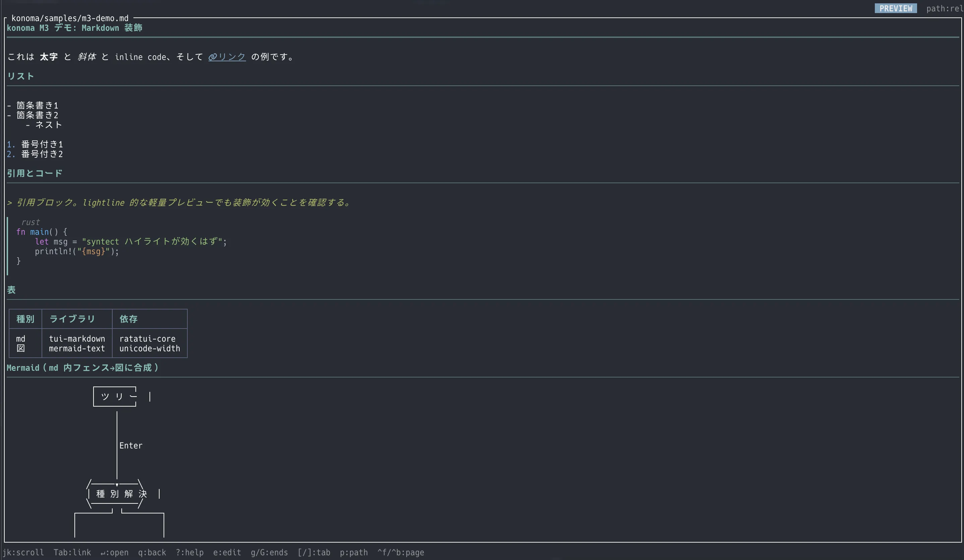Click the italic text 斜体
Screen dimensions: 964x560
pos(86,57)
